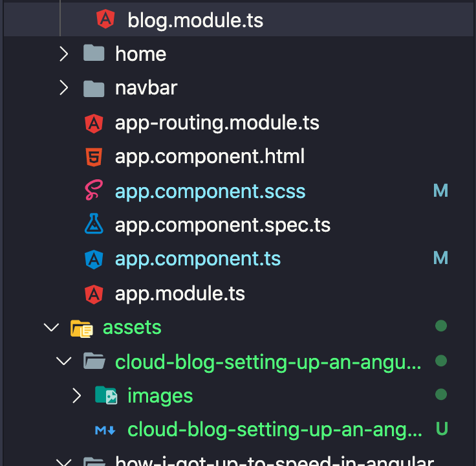The image size is (476, 466).
Task: Select the assets folder label
Action: pos(132,327)
